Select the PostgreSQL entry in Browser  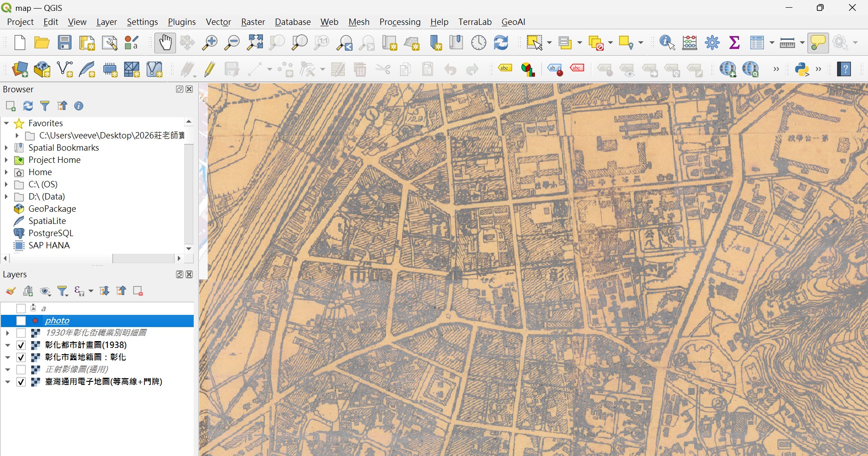tap(51, 233)
